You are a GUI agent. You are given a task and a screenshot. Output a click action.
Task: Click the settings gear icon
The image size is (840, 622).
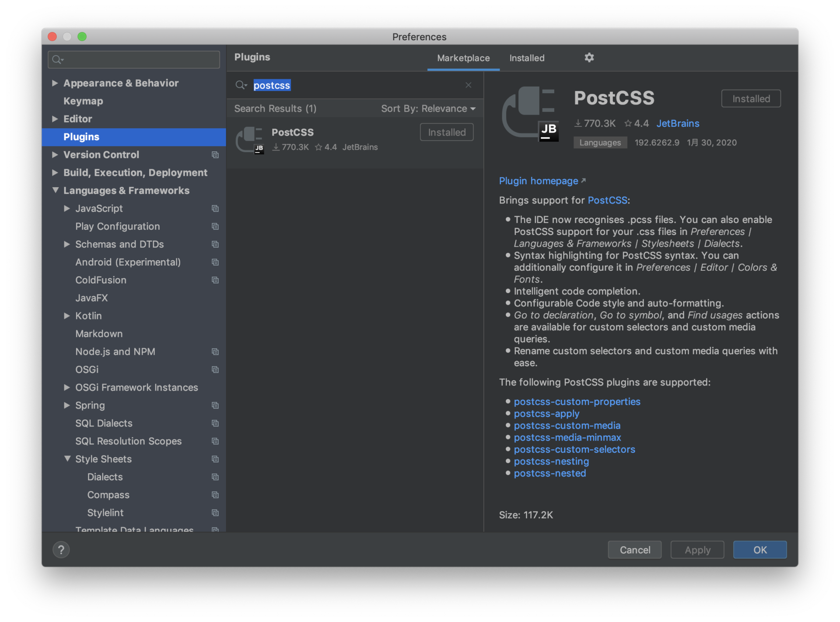click(589, 57)
